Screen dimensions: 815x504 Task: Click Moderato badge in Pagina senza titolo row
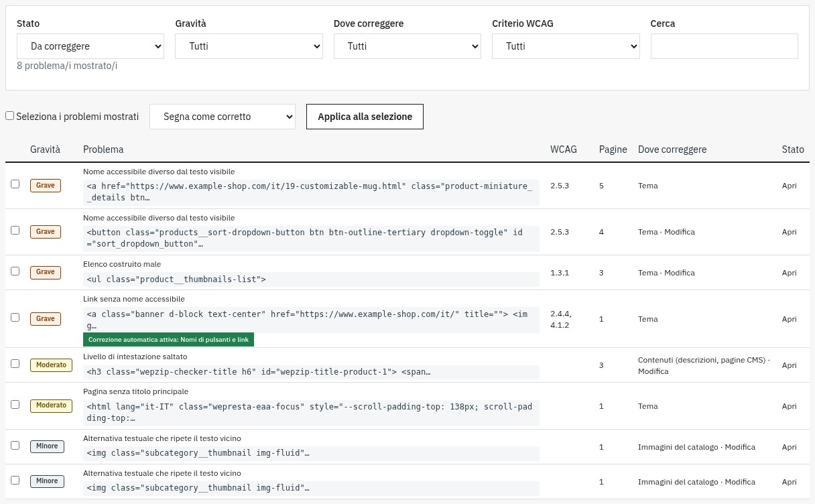pyautogui.click(x=52, y=405)
